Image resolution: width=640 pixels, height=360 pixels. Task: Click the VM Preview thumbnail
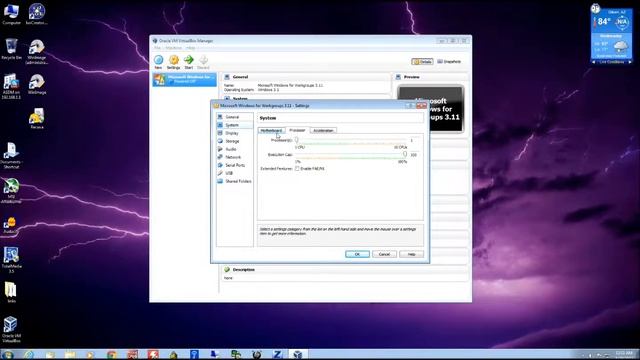tap(430, 109)
